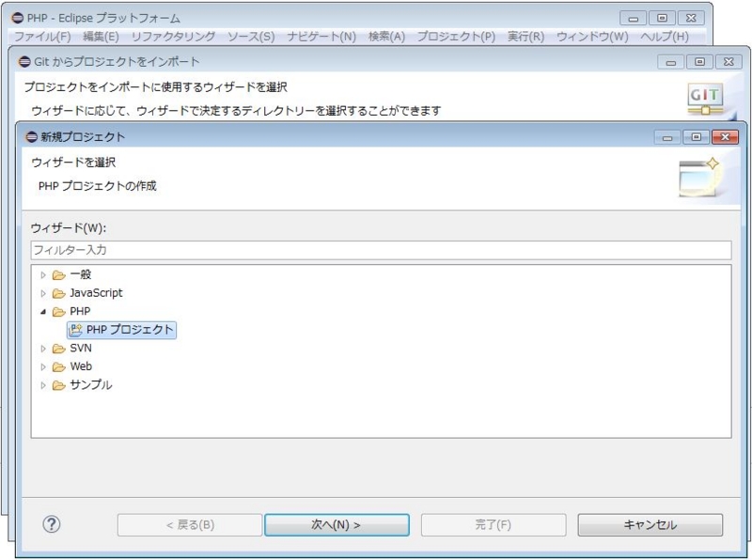Open the ファイル(F) menu in Eclipse window
The image size is (752, 560).
(42, 37)
